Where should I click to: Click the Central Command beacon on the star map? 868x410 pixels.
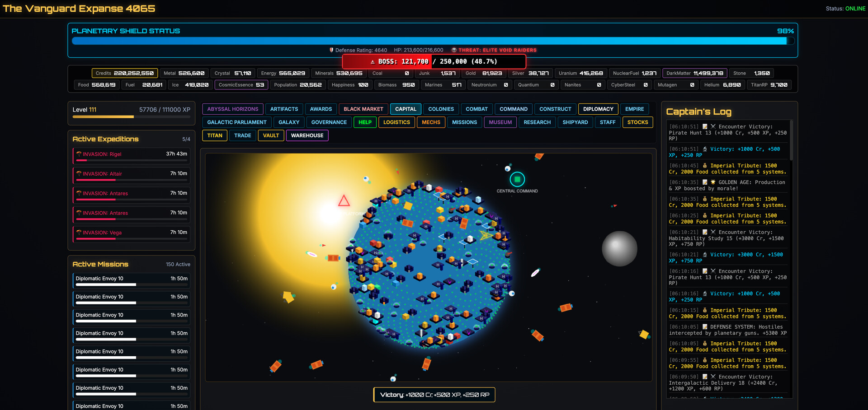click(517, 179)
